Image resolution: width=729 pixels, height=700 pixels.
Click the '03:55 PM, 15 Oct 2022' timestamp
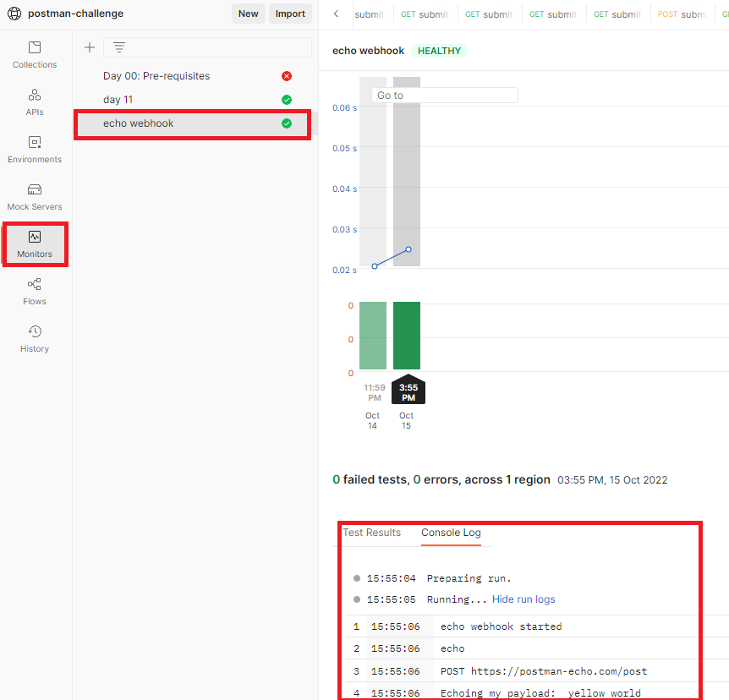[612, 480]
